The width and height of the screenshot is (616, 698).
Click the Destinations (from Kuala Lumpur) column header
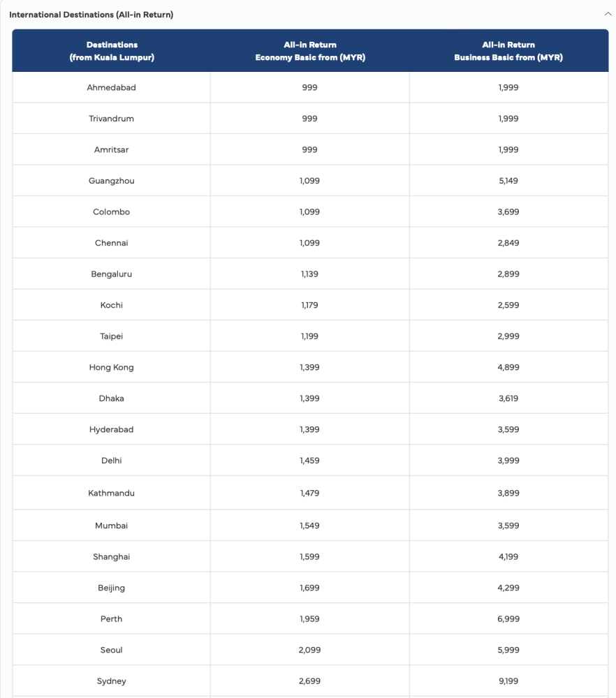pyautogui.click(x=112, y=51)
